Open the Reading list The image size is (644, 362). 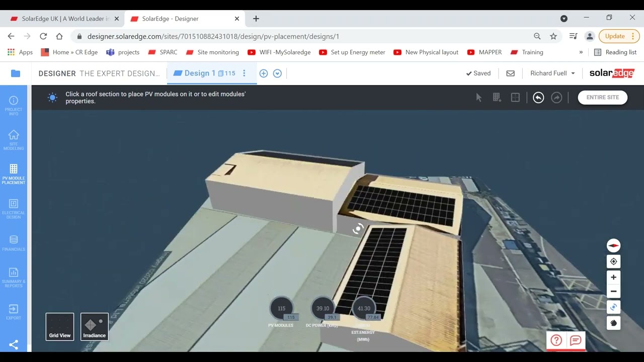pos(615,52)
